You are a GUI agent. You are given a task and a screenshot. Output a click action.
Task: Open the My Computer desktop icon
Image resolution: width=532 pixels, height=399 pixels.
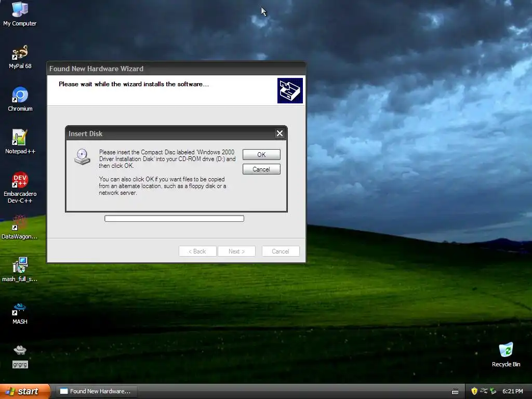pos(20,14)
